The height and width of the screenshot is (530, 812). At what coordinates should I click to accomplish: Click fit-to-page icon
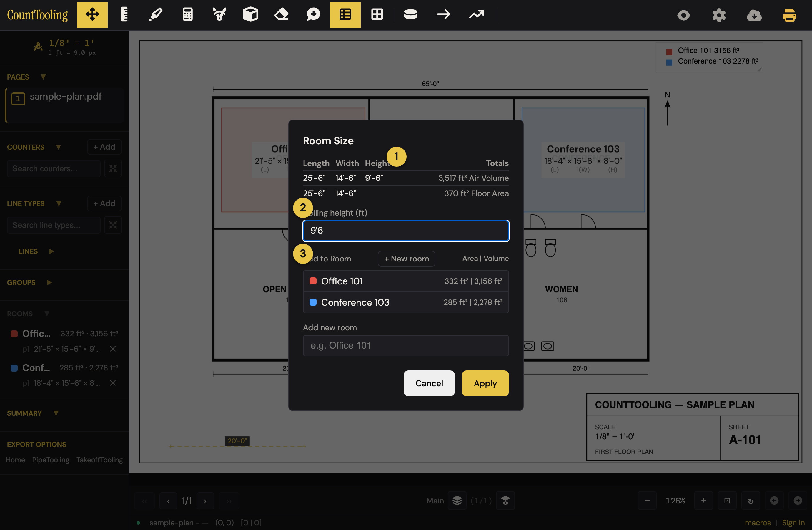coord(727,501)
